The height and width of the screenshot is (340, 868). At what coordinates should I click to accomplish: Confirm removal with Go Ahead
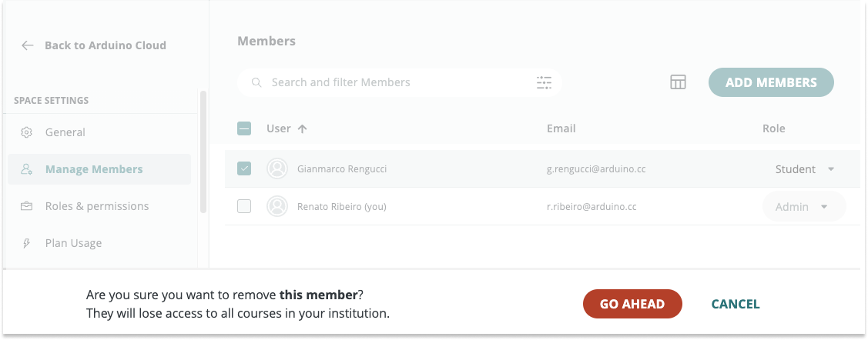click(x=632, y=304)
